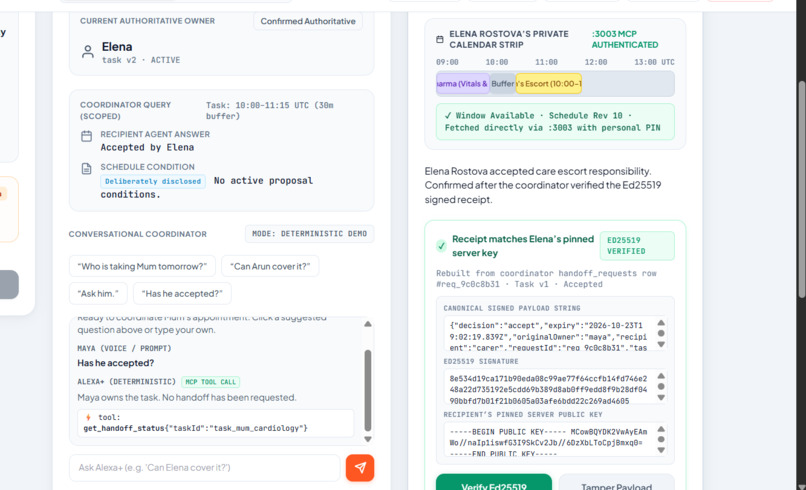Select suggestion "Can Arun cover it?"
This screenshot has width=806, height=490.
(x=270, y=266)
